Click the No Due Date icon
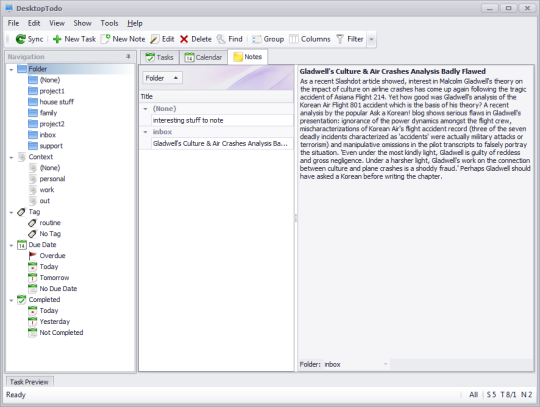 [x=32, y=289]
